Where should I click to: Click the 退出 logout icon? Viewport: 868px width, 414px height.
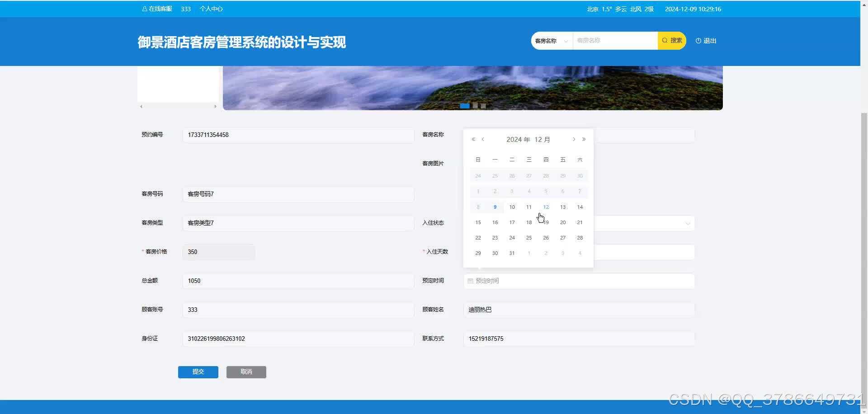click(698, 41)
